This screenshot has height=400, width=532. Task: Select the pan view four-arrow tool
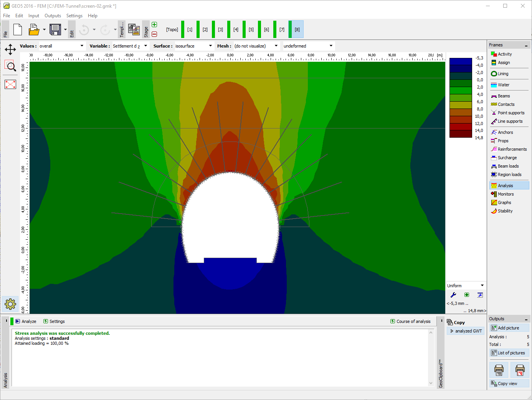tap(10, 49)
